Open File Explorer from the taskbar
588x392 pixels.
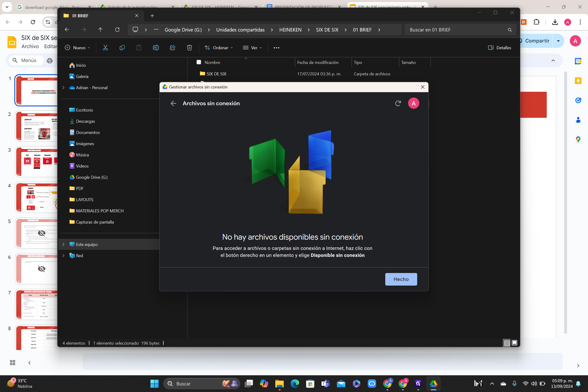(280, 384)
